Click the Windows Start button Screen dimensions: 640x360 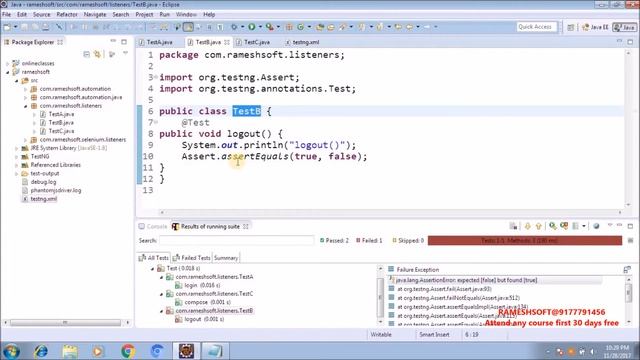(x=11, y=351)
